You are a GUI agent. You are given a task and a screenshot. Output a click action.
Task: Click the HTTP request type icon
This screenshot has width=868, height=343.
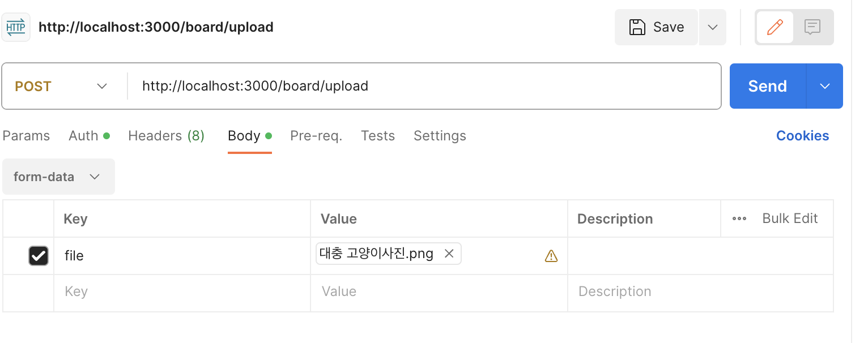[x=16, y=27]
